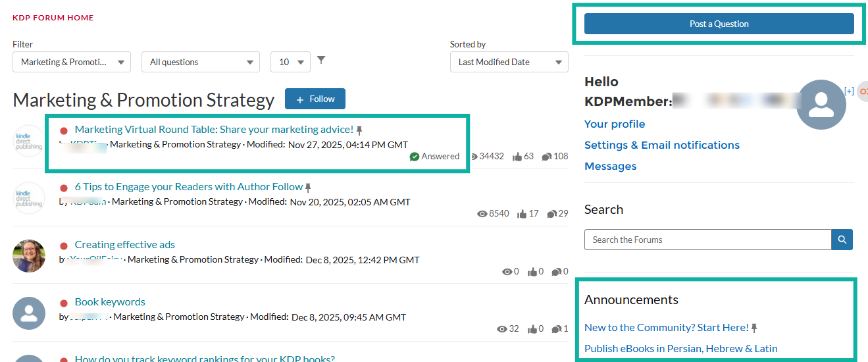The image size is (868, 362).
Task: Click the views eye icon showing 32
Action: 502,329
